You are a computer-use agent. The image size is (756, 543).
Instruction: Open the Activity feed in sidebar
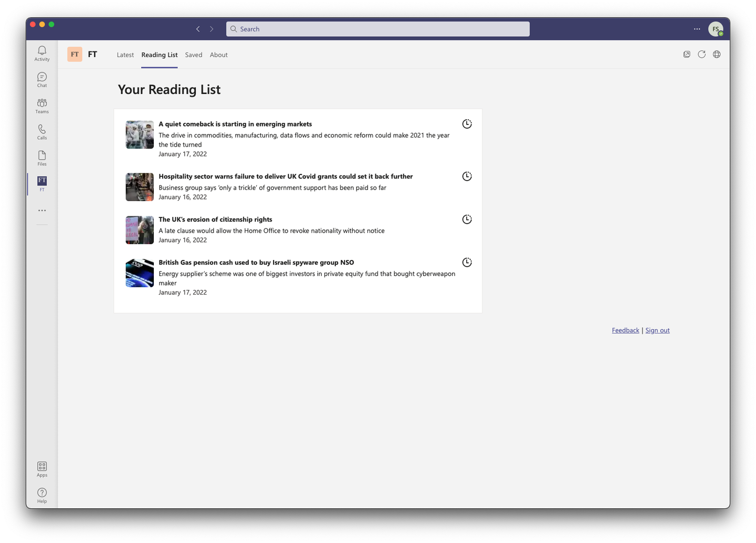(42, 53)
